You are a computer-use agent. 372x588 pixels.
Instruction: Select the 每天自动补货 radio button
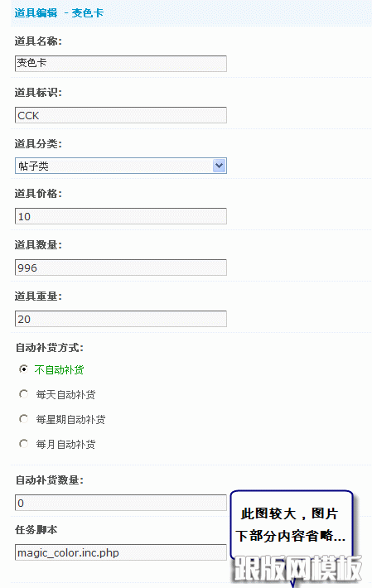click(x=24, y=394)
